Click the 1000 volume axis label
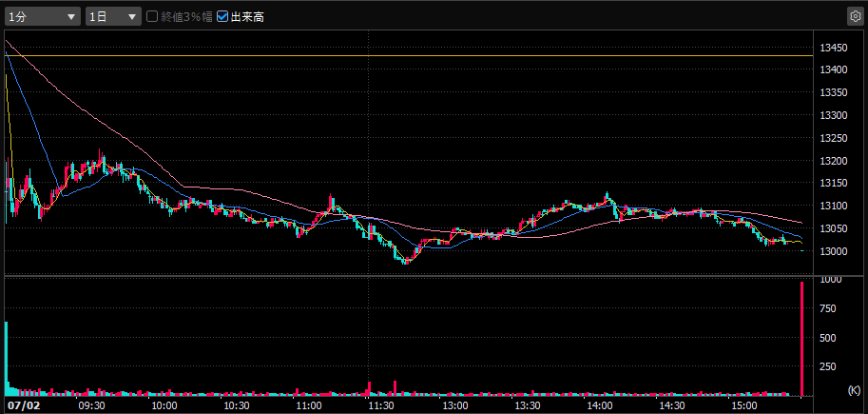Screen dimensions: 868x414 click(x=830, y=279)
